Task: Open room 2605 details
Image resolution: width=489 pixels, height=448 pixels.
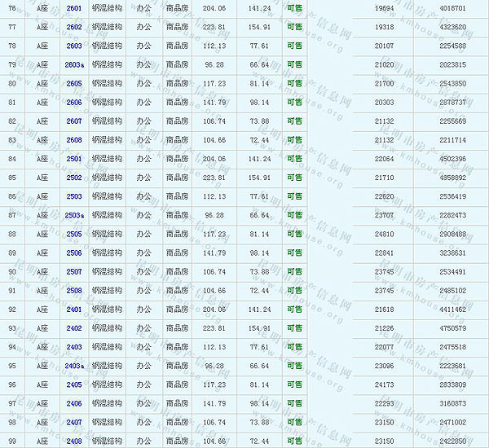Action: click(x=74, y=83)
